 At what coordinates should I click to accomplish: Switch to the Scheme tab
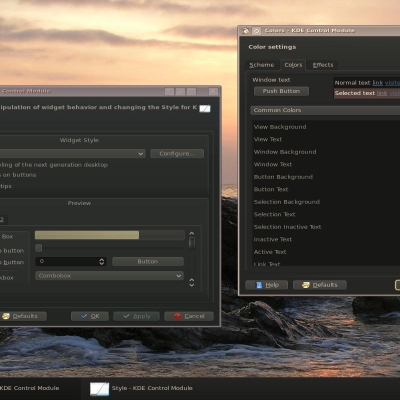pyautogui.click(x=262, y=65)
